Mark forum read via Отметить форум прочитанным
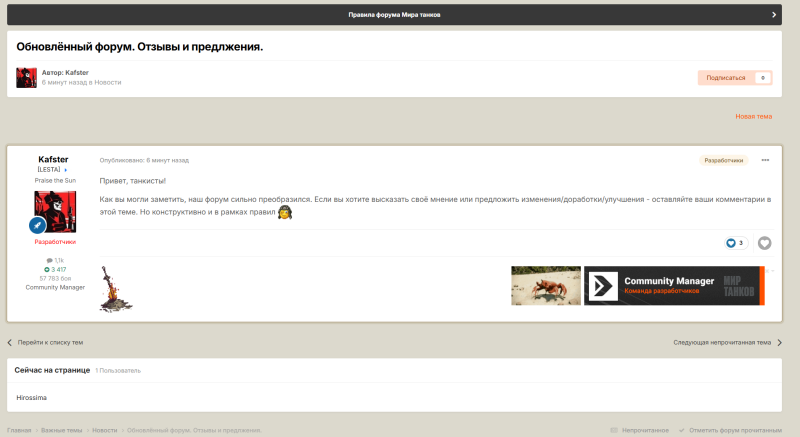800x437 pixels. point(730,430)
